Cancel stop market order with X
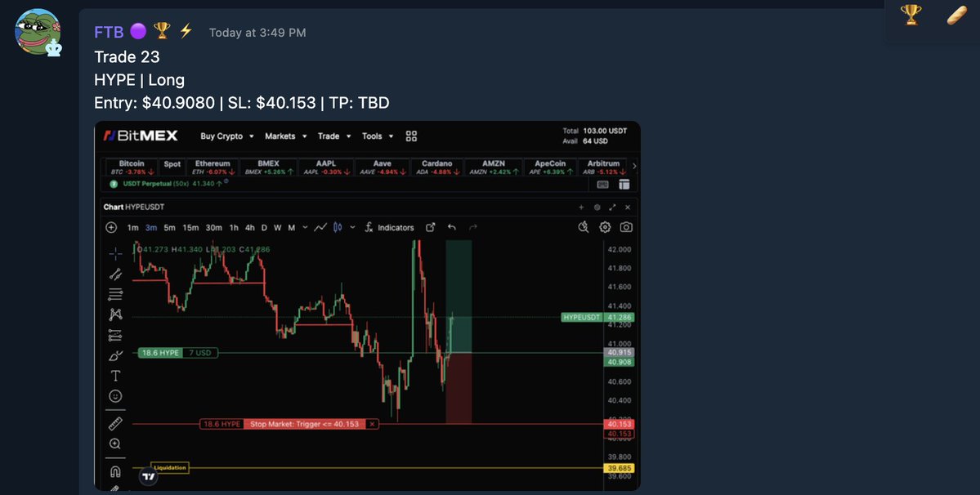Screen dimensions: 980x495 point(372,424)
